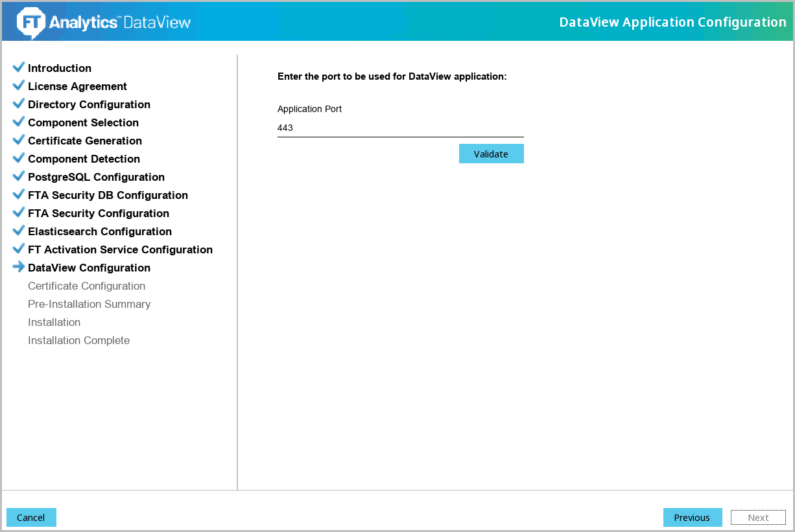
Task: Click into the Application Port field
Action: pos(400,128)
